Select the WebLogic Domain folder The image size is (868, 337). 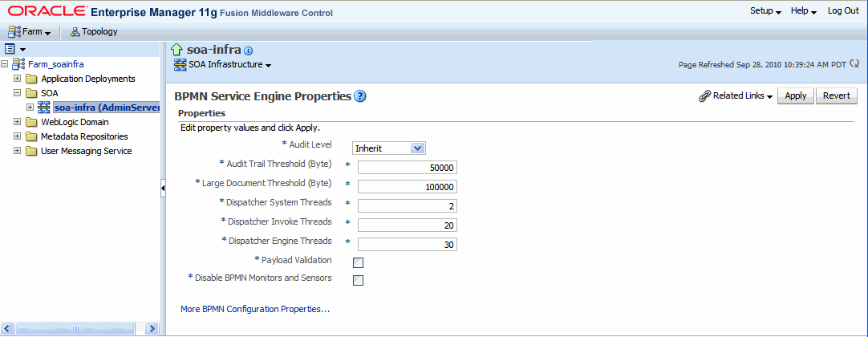[x=75, y=122]
